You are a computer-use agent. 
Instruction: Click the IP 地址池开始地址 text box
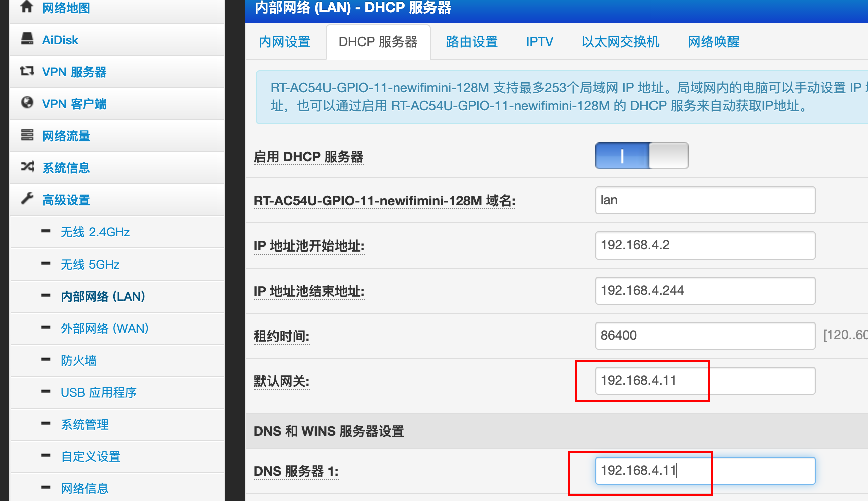point(705,245)
